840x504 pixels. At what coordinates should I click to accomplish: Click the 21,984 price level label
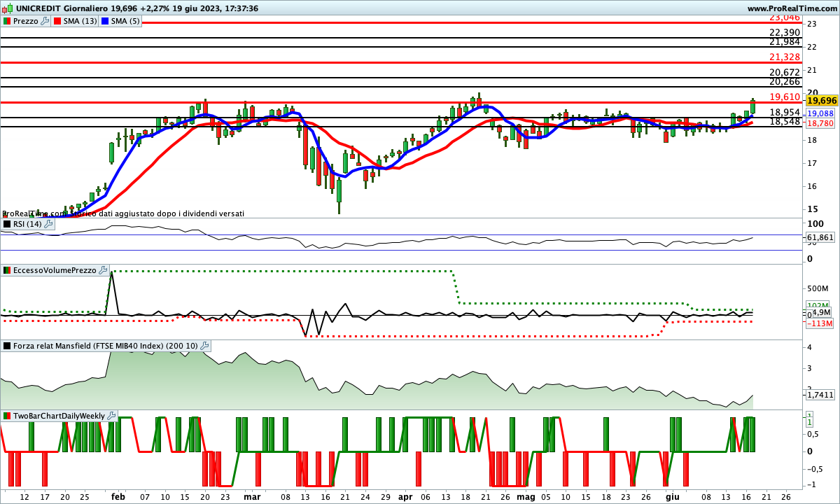click(784, 42)
